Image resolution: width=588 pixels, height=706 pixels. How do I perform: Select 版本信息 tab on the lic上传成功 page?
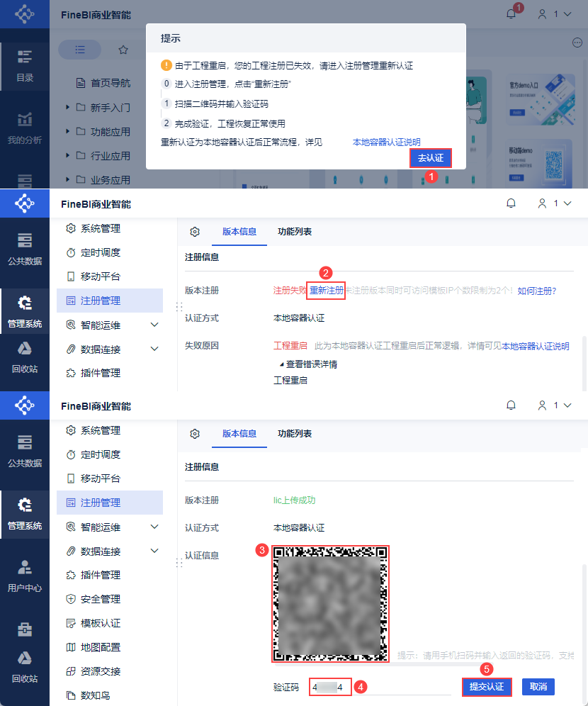pyautogui.click(x=239, y=434)
